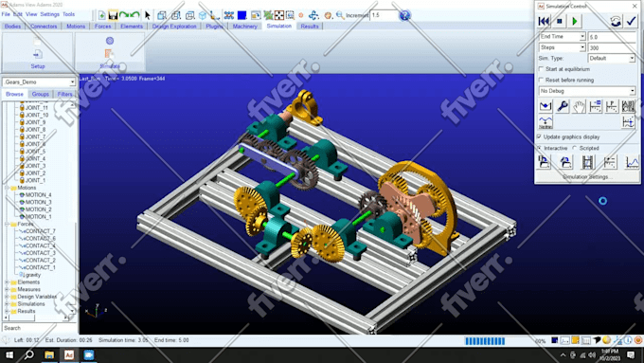644x363 pixels.
Task: Click the envelope-shaped equilibrium icon
Action: click(546, 106)
